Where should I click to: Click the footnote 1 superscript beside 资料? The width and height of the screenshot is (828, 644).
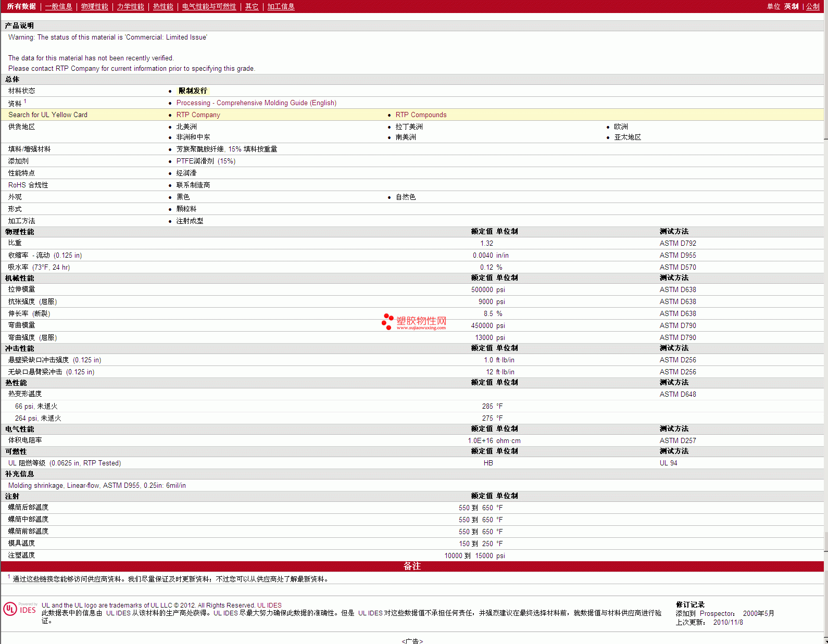(x=25, y=102)
